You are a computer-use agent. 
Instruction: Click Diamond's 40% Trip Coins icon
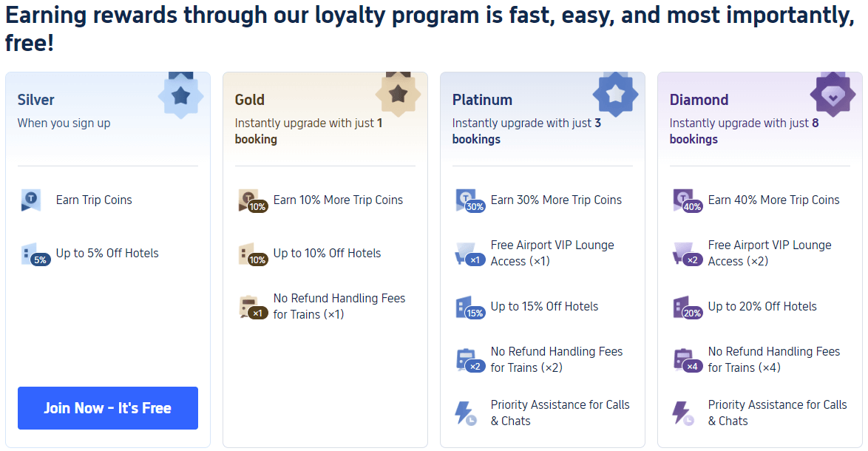(685, 200)
